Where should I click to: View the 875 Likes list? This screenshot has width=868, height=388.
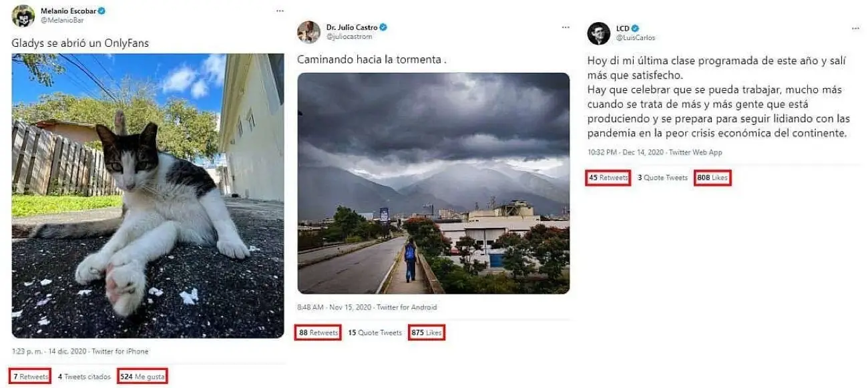tap(426, 333)
